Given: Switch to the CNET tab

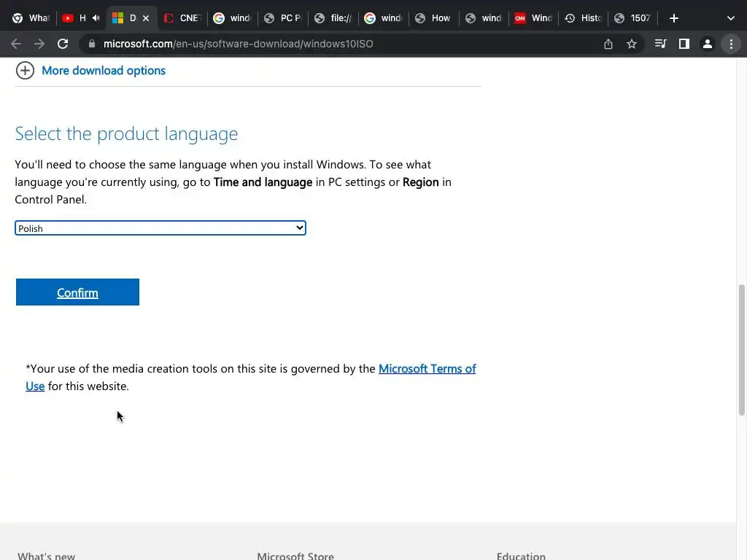Looking at the screenshot, I should pyautogui.click(x=182, y=18).
